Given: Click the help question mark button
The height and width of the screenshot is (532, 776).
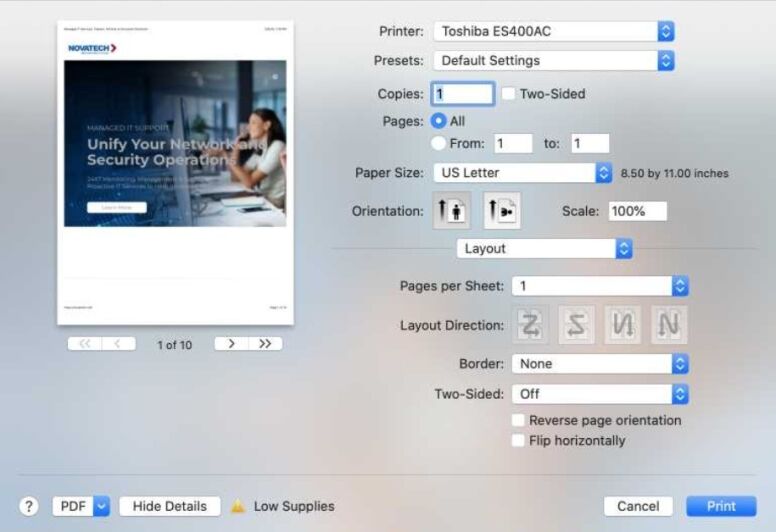Looking at the screenshot, I should (x=29, y=506).
